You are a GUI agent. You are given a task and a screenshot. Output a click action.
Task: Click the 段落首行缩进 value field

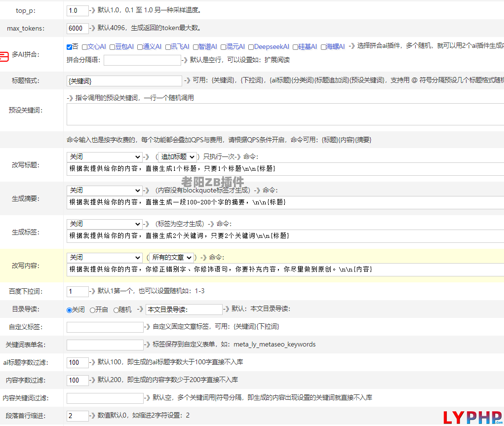click(x=78, y=416)
